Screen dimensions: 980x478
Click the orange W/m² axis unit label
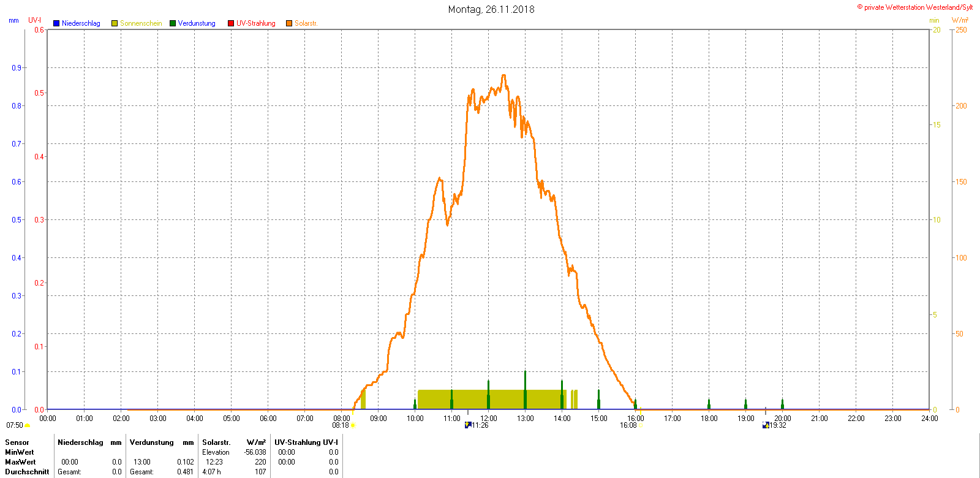[x=960, y=20]
